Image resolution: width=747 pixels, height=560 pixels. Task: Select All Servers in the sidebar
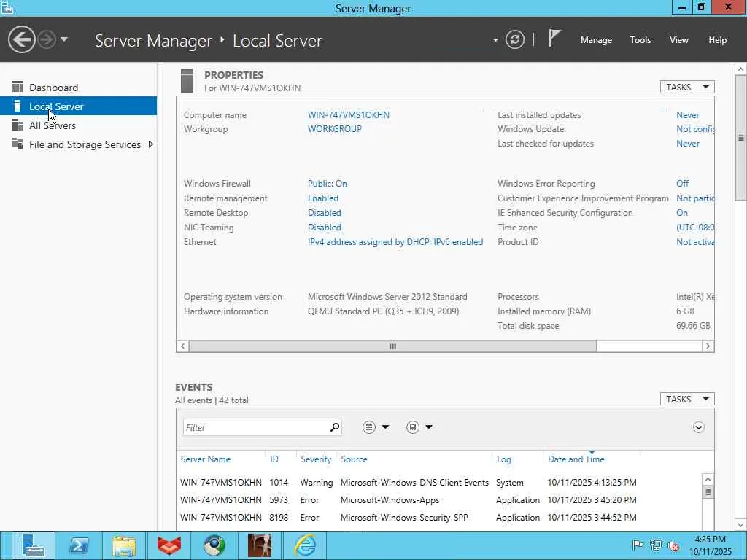78,125
